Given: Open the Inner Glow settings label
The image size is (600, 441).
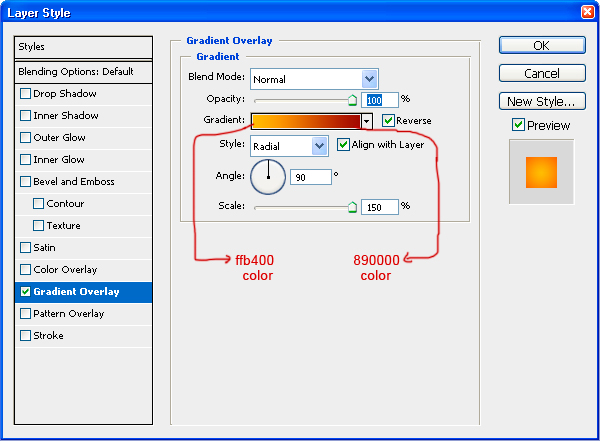Looking at the screenshot, I should 59,160.
